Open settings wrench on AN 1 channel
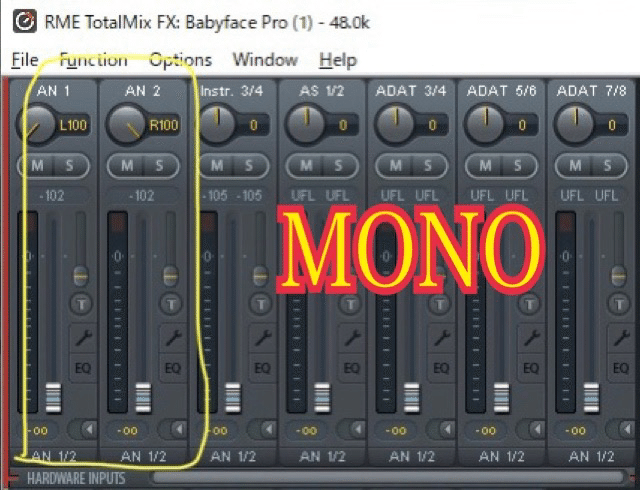Screen dimensions: 640x490 (83, 339)
